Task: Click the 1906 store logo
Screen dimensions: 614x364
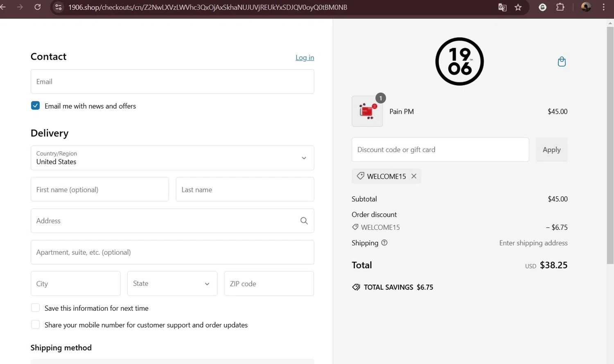Action: (x=459, y=61)
